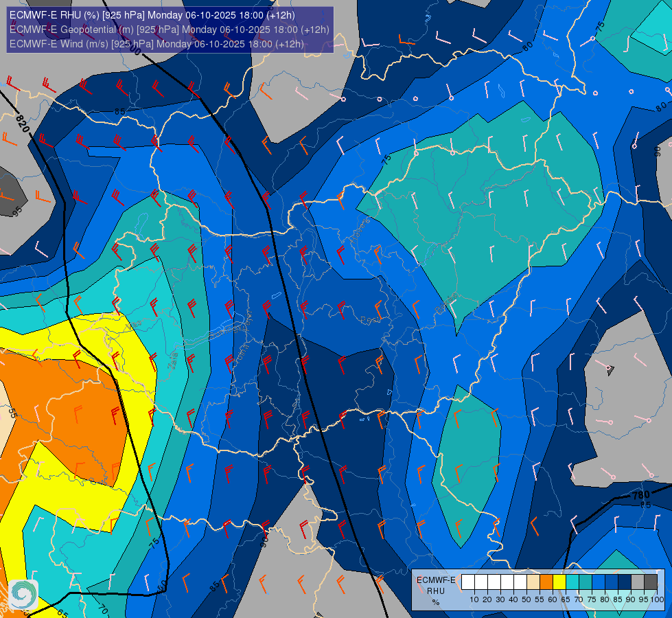
Task: Click the ECMWF-E RHU 925 hPa title line
Action: (x=152, y=15)
